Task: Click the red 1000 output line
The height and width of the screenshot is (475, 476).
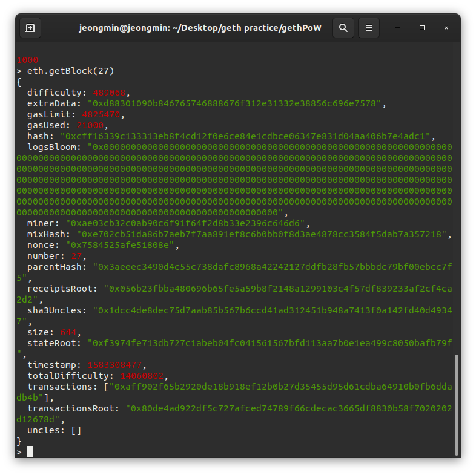Action: tap(27, 60)
